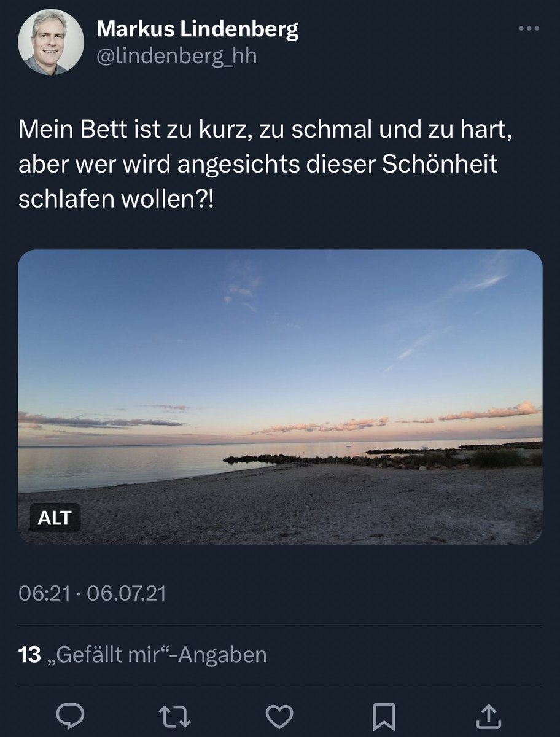This screenshot has width=560, height=737.
Task: Click the tweet text starting "Mein Bett"
Action: [265, 164]
